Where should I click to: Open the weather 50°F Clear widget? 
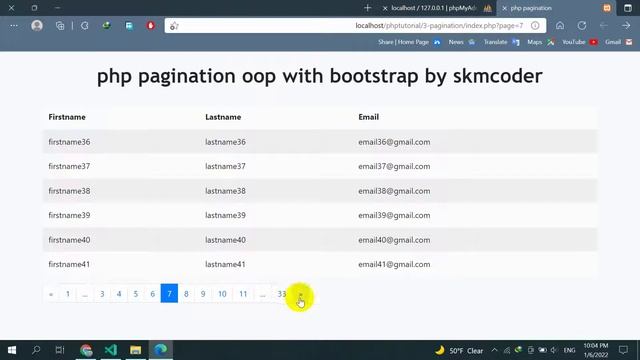click(459, 351)
